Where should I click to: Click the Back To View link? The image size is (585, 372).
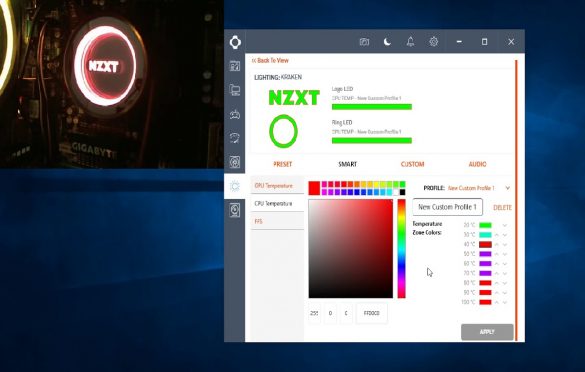270,60
